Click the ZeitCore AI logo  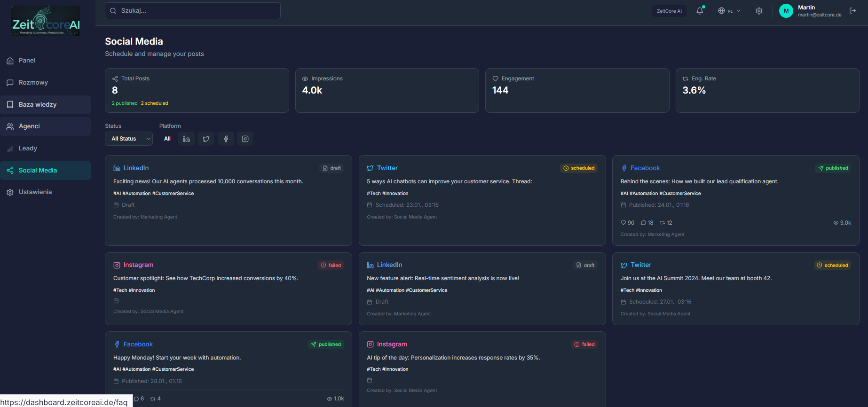click(46, 21)
